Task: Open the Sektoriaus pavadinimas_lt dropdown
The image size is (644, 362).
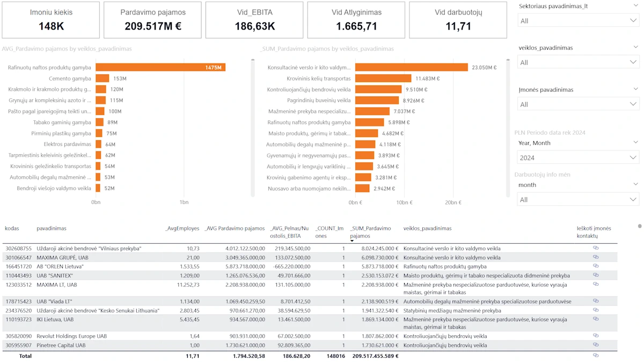Action: (578, 20)
